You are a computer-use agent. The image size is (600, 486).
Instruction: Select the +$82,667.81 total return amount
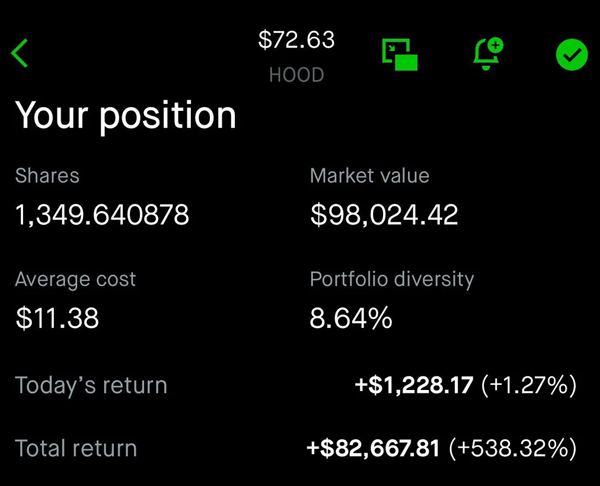click(373, 448)
